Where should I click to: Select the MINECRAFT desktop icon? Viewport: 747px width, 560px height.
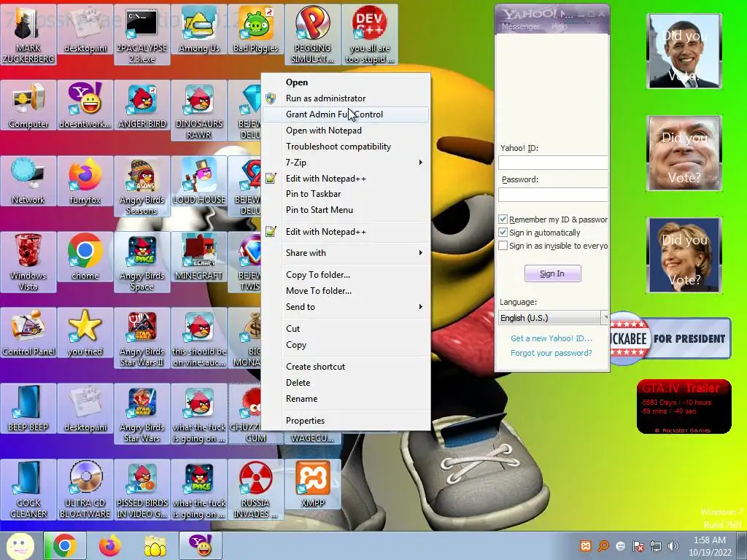(x=199, y=257)
